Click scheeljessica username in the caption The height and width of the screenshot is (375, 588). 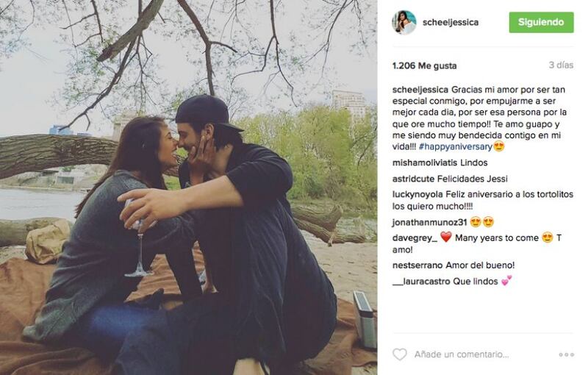(420, 90)
